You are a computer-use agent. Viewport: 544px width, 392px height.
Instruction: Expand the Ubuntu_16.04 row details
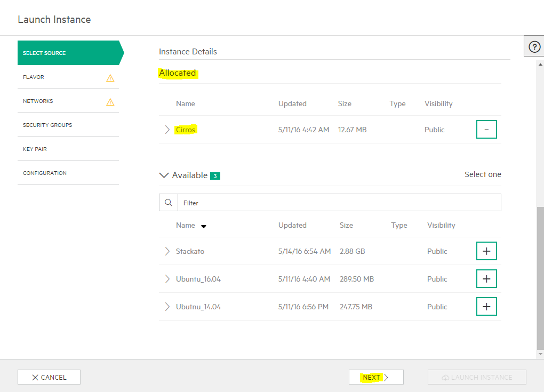167,279
